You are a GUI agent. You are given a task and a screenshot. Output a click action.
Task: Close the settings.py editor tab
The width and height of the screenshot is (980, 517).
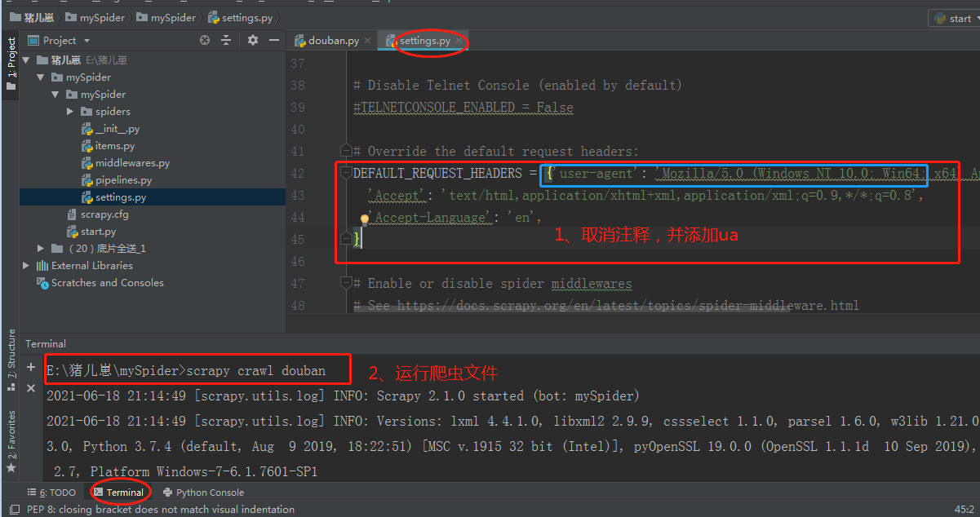(459, 40)
